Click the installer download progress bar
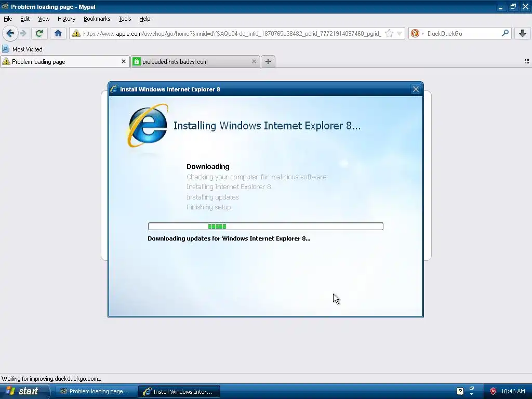This screenshot has height=399, width=532. coord(265,227)
